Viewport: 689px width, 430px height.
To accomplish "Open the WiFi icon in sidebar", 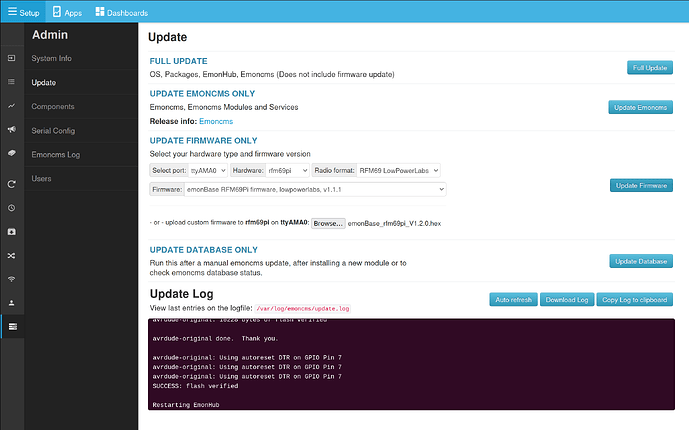I will point(12,279).
